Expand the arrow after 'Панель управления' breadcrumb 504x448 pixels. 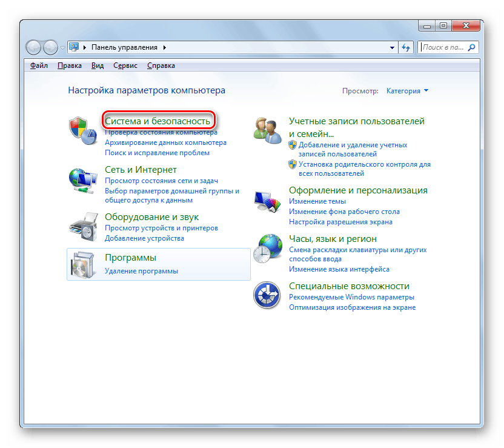[x=165, y=48]
